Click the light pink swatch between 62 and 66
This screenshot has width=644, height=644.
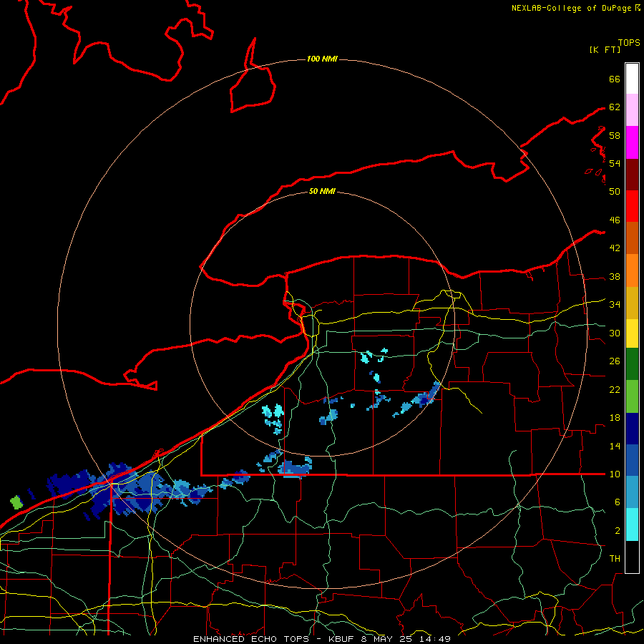(632, 110)
